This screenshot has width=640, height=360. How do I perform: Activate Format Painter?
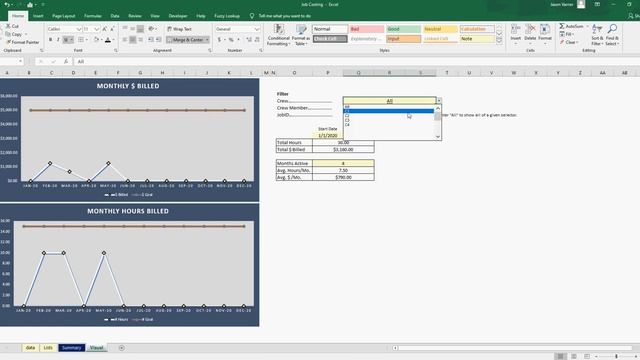pos(23,42)
